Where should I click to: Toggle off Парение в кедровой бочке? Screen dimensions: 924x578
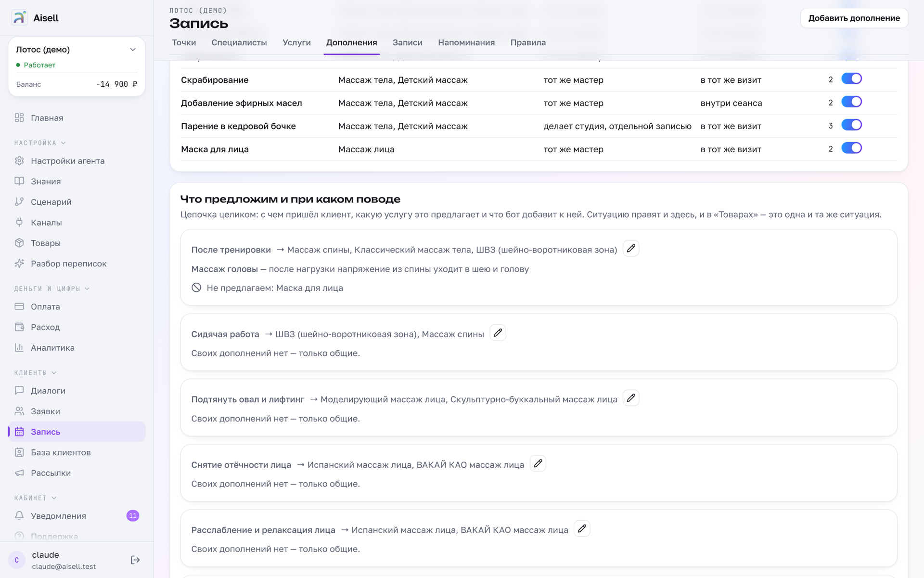coord(851,125)
